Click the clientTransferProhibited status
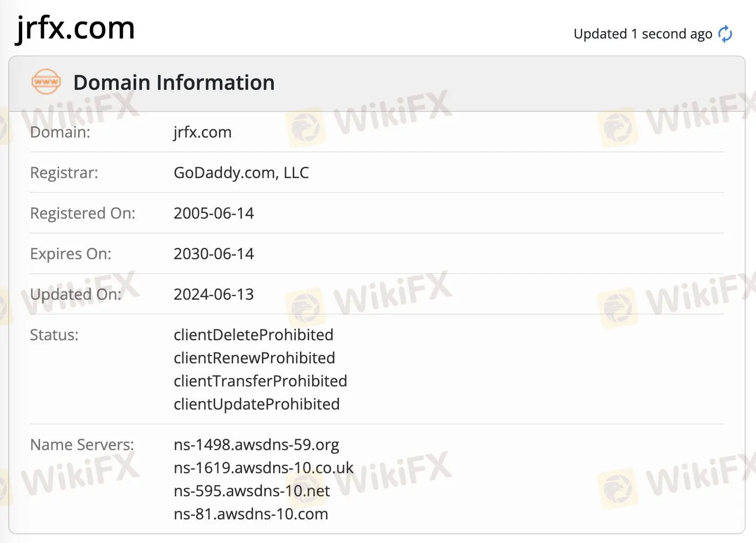The image size is (756, 543). [260, 381]
